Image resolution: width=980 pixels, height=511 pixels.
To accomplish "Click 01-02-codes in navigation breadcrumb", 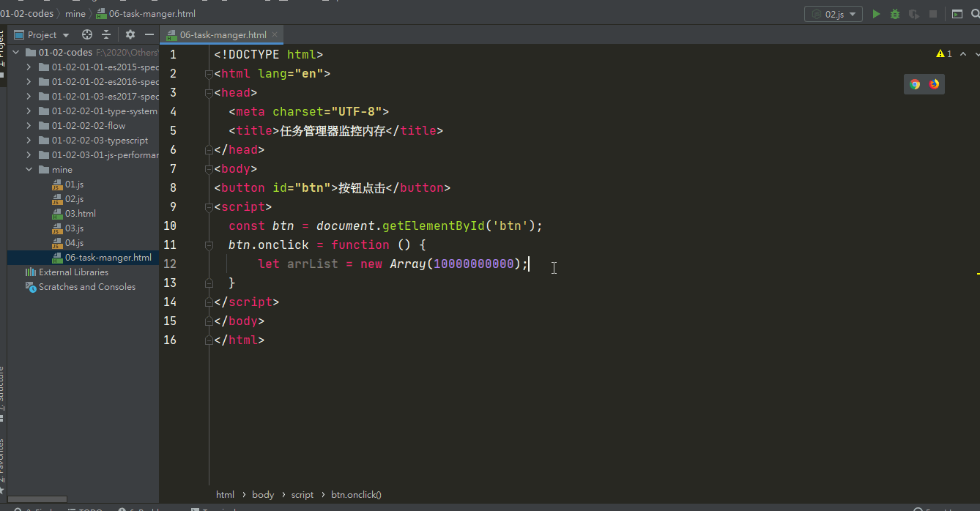I will [26, 13].
